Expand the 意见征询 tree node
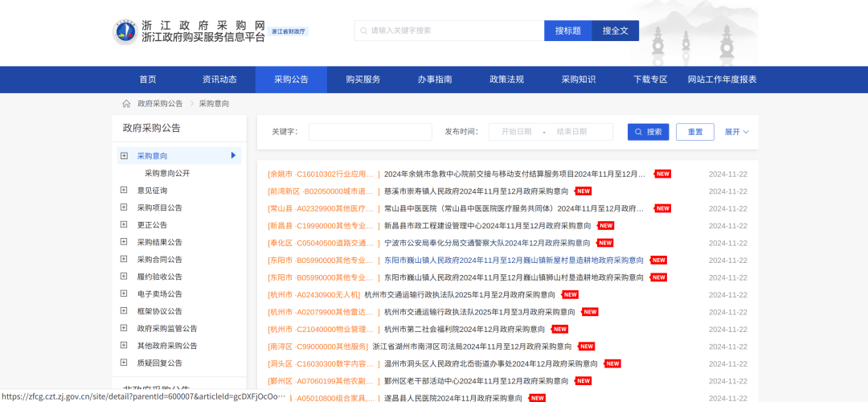 [124, 191]
